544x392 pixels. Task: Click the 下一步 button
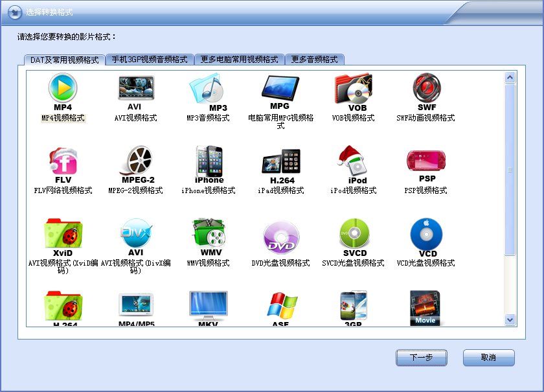[422, 358]
